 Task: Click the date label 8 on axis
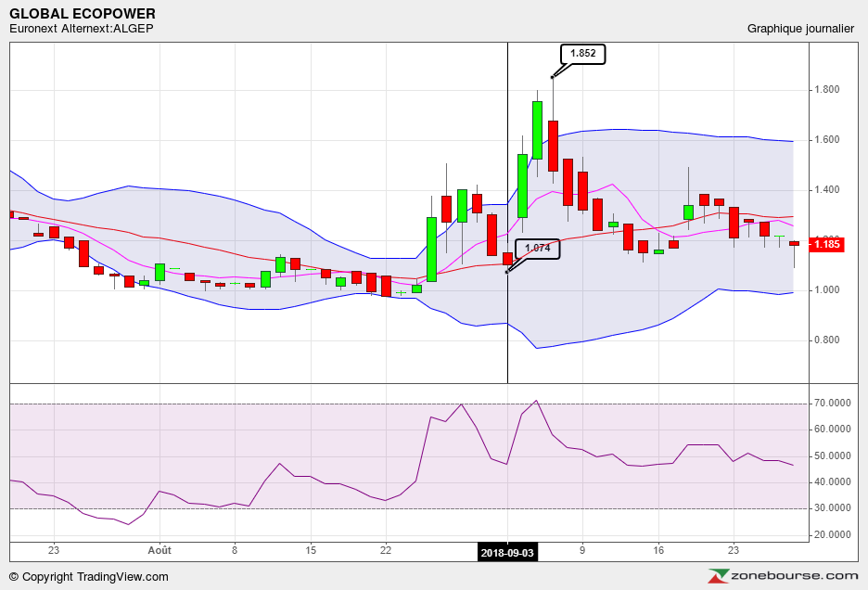pyautogui.click(x=235, y=551)
